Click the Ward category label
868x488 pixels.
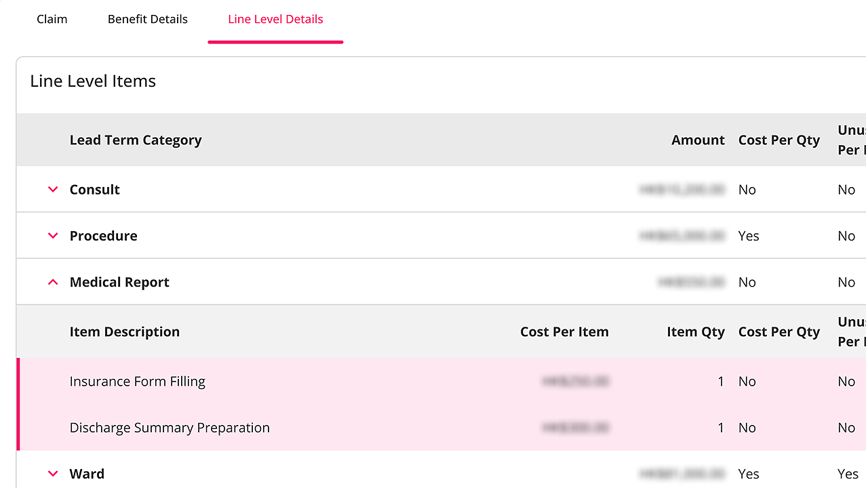87,474
